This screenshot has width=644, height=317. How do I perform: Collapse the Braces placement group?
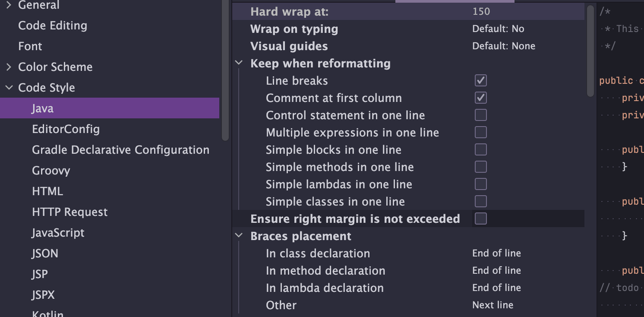(x=238, y=236)
